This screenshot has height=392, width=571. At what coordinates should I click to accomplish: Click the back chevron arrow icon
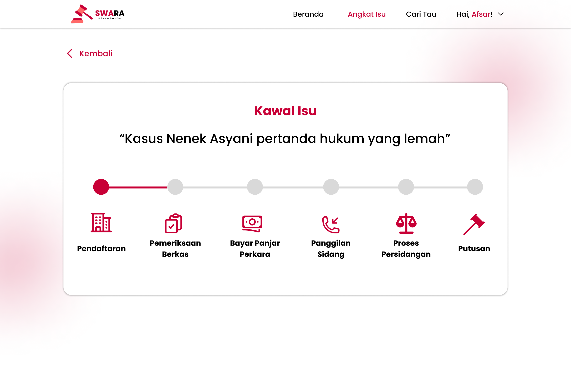click(70, 53)
